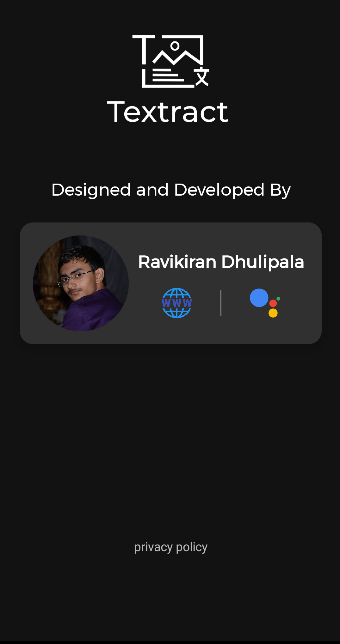View the developer's circular profile photo
This screenshot has width=340, height=644.
click(81, 283)
